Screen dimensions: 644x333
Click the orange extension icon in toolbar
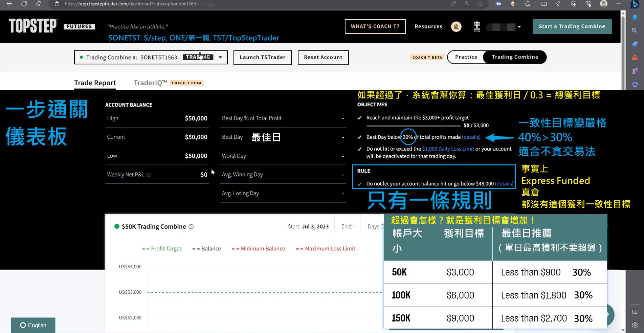coord(513,4)
